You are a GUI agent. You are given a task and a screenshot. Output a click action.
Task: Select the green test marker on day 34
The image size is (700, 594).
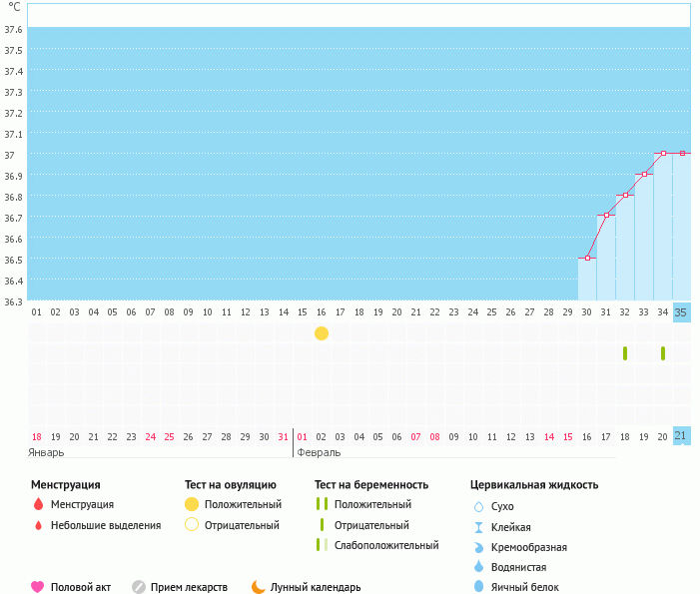click(x=663, y=353)
